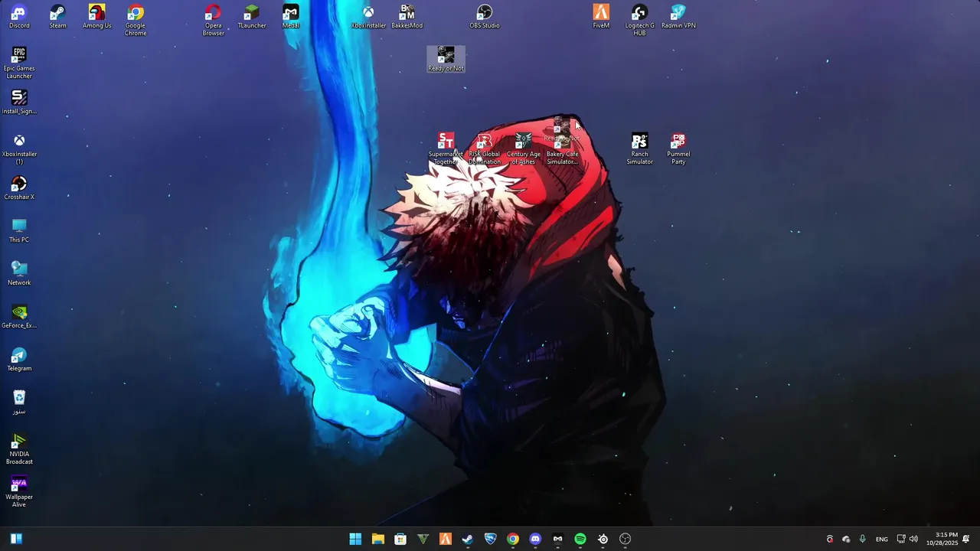Select the Google Chrome desktop shortcut
Image resolution: width=980 pixels, height=551 pixels.
pos(136,20)
